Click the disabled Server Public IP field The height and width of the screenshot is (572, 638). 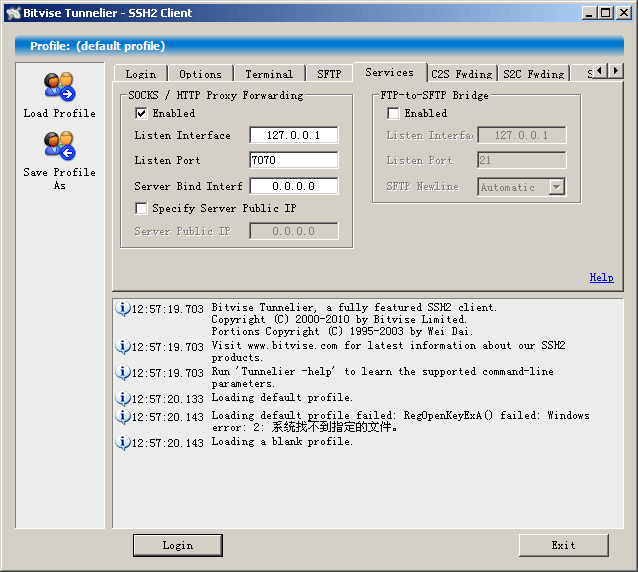coord(293,231)
